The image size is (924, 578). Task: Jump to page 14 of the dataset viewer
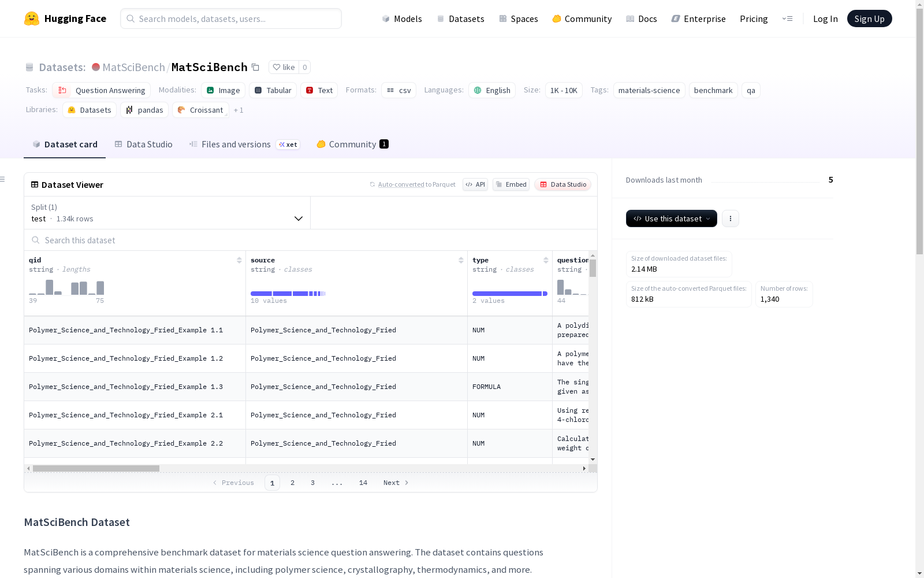(363, 483)
